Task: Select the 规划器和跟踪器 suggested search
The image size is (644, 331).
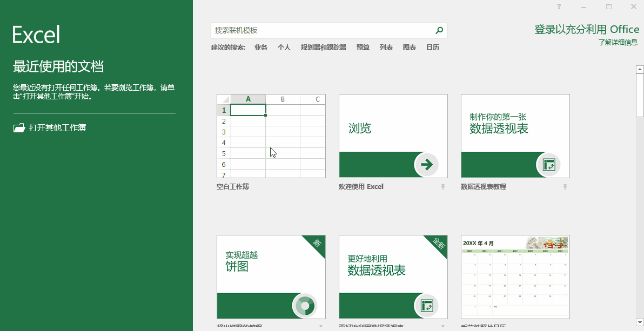Action: point(323,47)
